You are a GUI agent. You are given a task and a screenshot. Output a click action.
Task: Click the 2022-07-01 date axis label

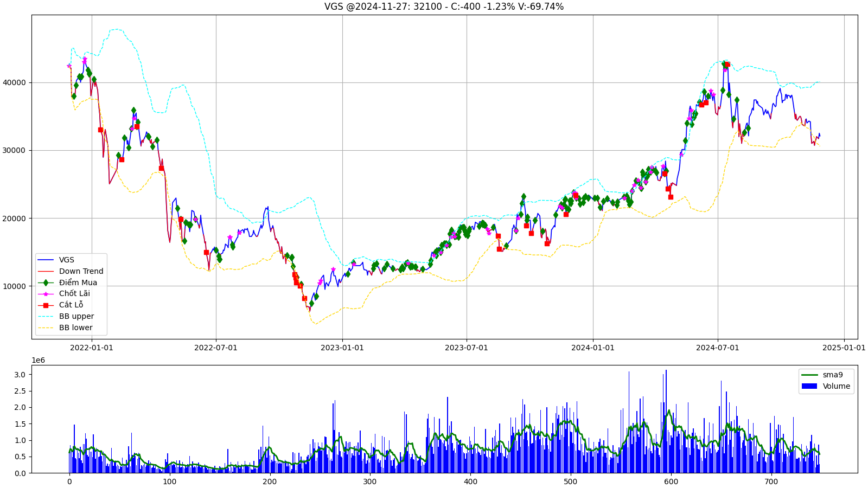pyautogui.click(x=216, y=348)
